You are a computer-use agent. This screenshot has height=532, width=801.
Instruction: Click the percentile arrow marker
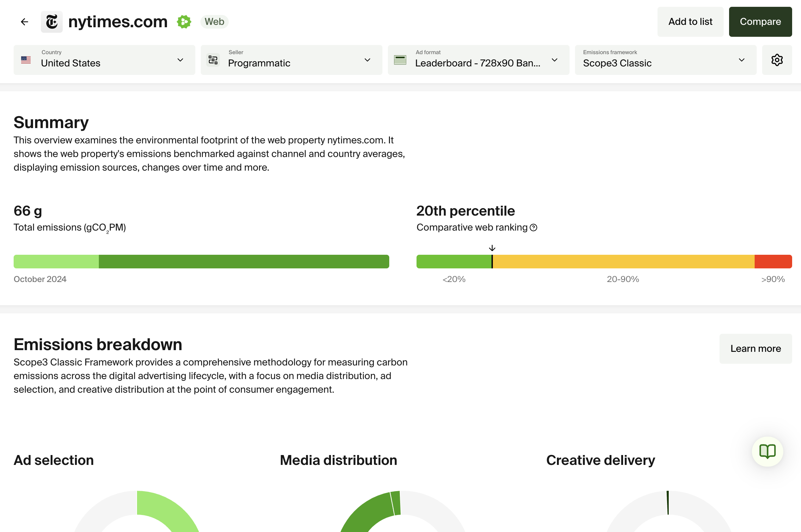(492, 248)
